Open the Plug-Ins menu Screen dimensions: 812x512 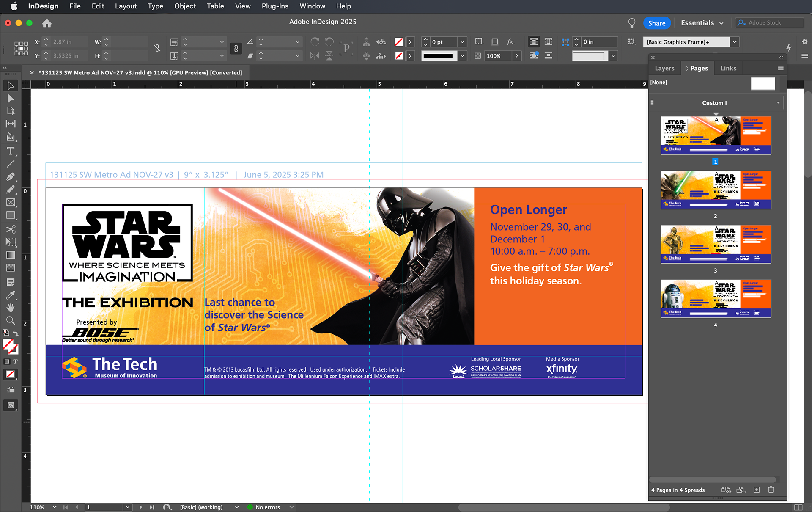click(x=275, y=6)
